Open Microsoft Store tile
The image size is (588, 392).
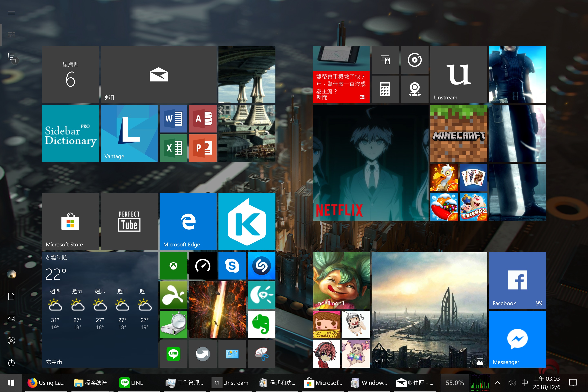[70, 222]
